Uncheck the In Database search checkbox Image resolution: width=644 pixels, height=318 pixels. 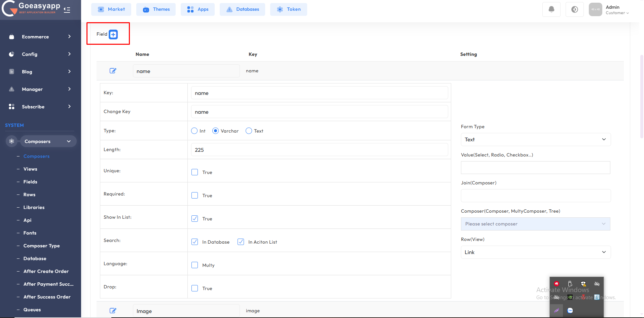coord(195,242)
